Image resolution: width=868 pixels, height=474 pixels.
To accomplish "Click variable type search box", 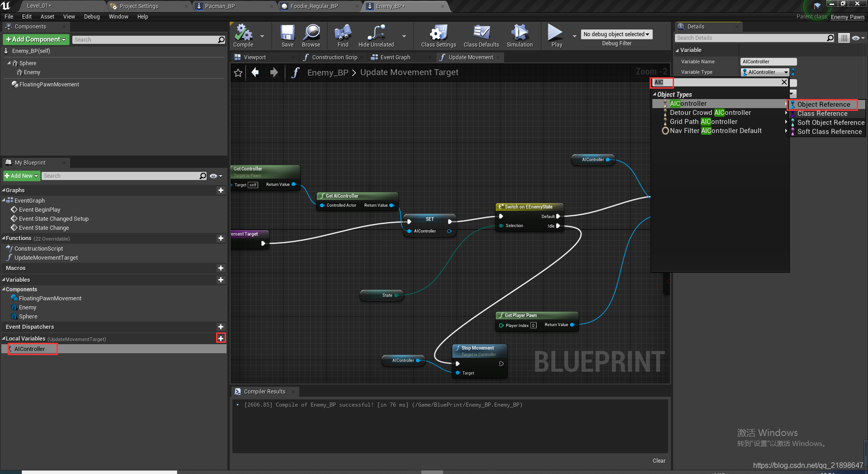I will [717, 82].
